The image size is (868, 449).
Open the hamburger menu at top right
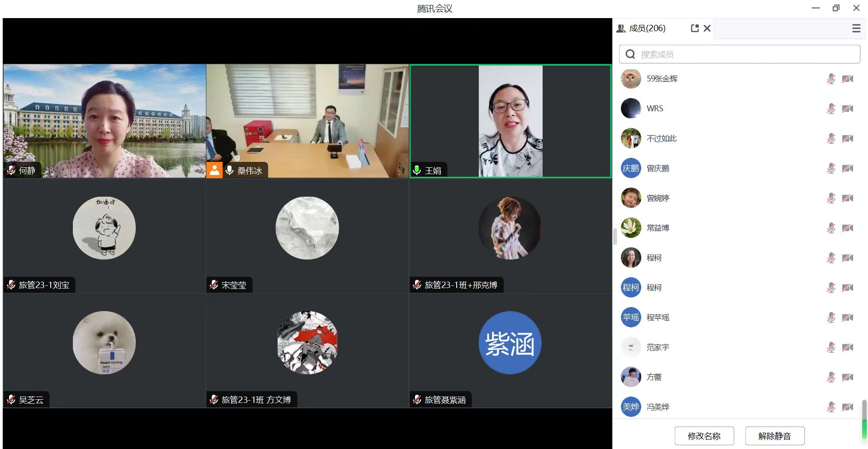point(856,28)
